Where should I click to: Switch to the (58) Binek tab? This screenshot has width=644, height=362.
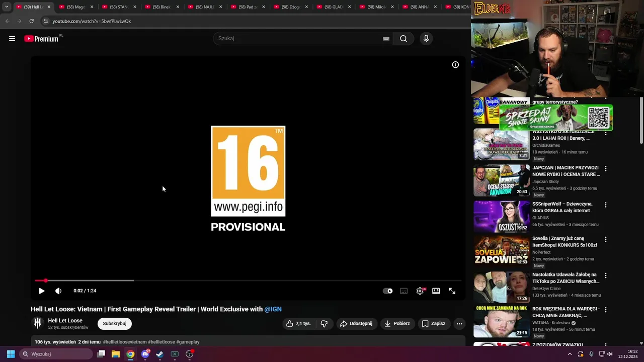tap(162, 7)
